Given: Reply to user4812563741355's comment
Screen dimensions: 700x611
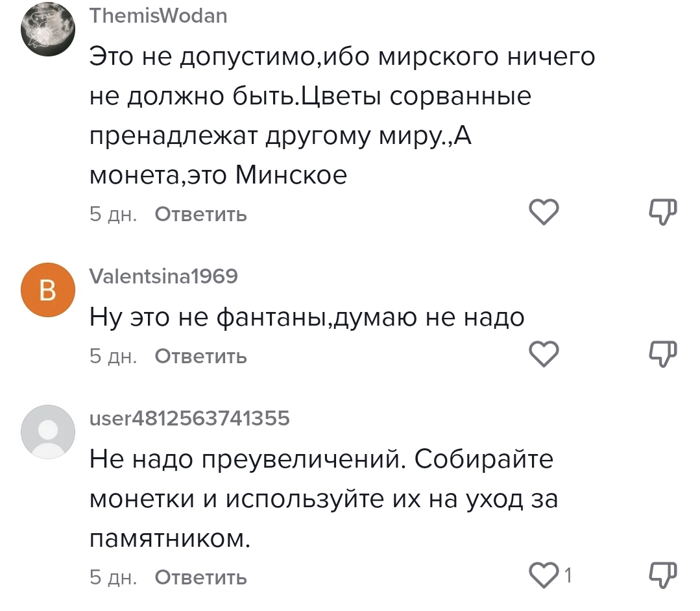Looking at the screenshot, I should tap(201, 577).
